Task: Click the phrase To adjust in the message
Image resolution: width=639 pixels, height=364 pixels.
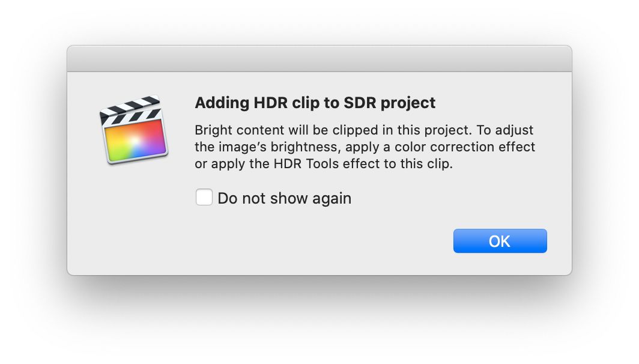Action: (505, 130)
